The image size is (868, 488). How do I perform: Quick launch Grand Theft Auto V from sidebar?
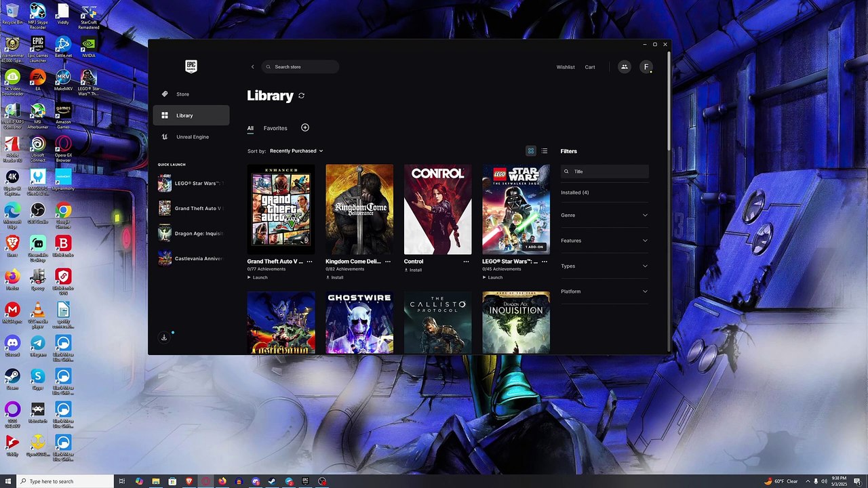(x=191, y=208)
